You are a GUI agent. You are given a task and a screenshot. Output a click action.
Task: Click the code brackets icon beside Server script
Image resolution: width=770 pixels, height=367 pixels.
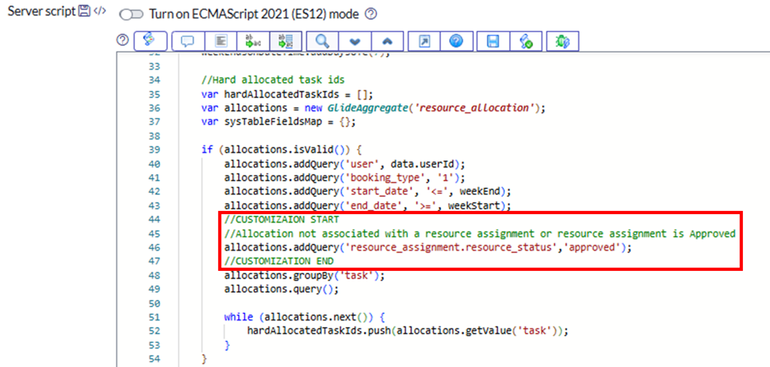[99, 12]
